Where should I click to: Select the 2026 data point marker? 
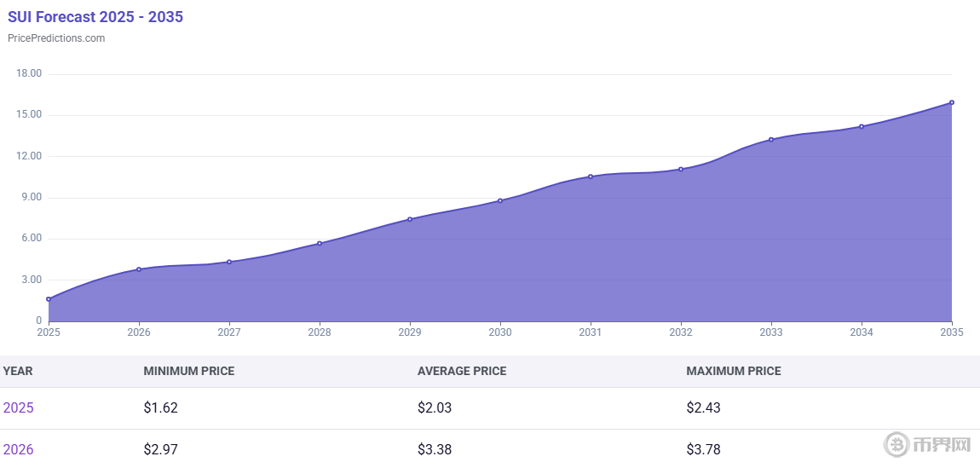(x=139, y=269)
